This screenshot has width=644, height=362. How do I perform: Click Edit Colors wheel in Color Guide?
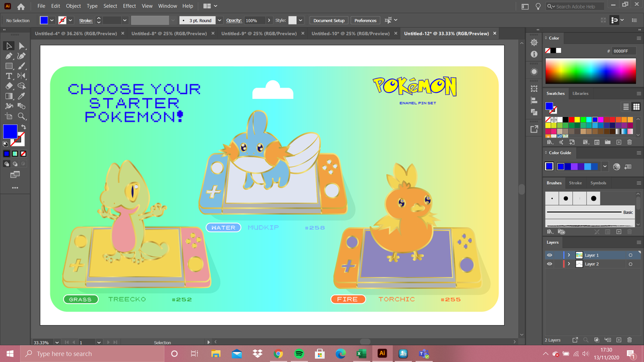pos(616,167)
